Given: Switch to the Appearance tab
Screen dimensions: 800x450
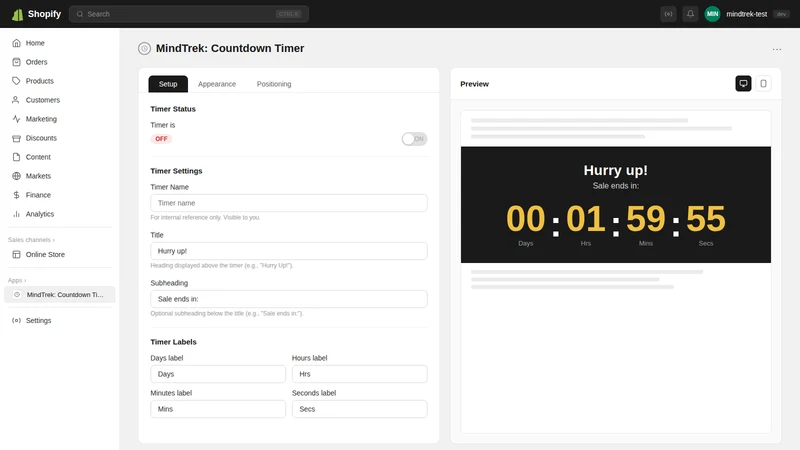Looking at the screenshot, I should pyautogui.click(x=217, y=84).
